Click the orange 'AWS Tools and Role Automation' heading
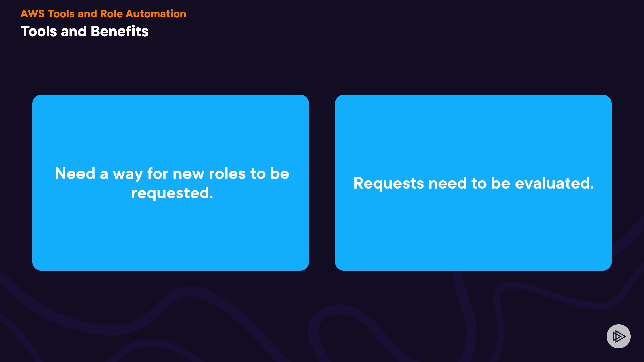This screenshot has height=362, width=644. pyautogui.click(x=103, y=14)
